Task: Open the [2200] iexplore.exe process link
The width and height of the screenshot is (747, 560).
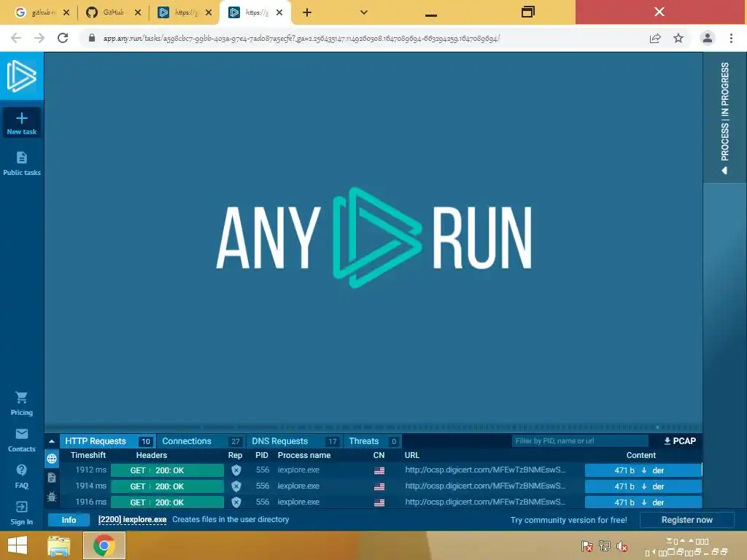Action: pyautogui.click(x=133, y=519)
